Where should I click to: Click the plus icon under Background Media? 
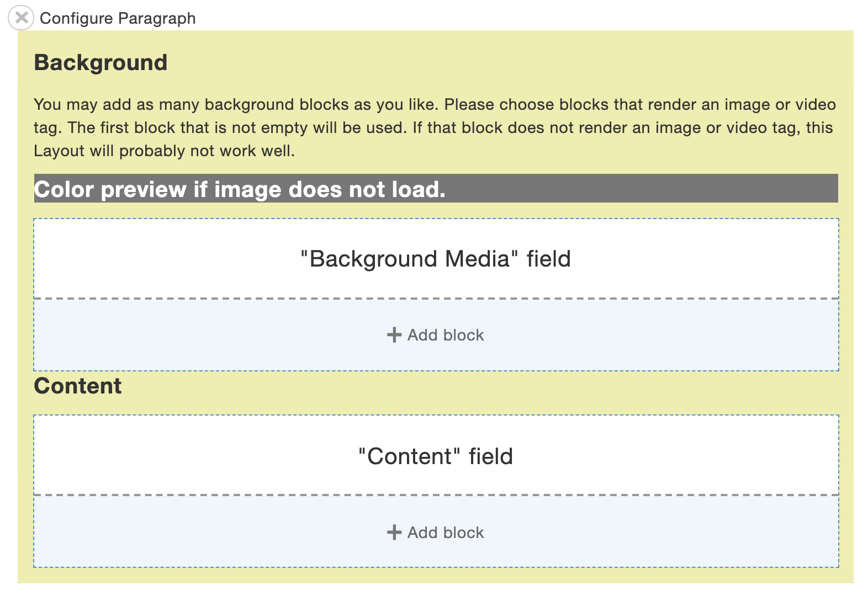(x=393, y=334)
